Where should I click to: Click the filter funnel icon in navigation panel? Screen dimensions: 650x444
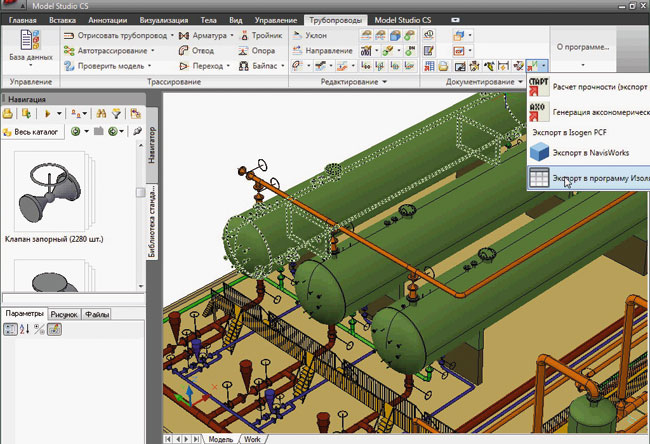click(115, 115)
